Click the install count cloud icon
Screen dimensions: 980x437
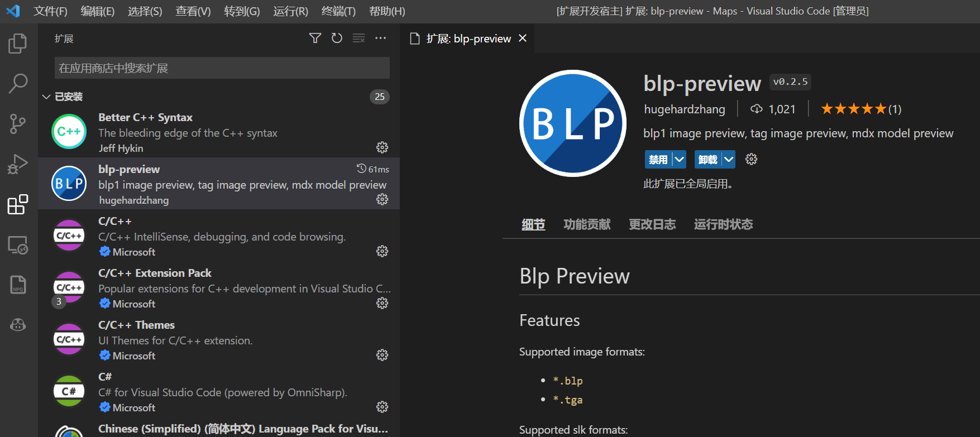coord(757,109)
